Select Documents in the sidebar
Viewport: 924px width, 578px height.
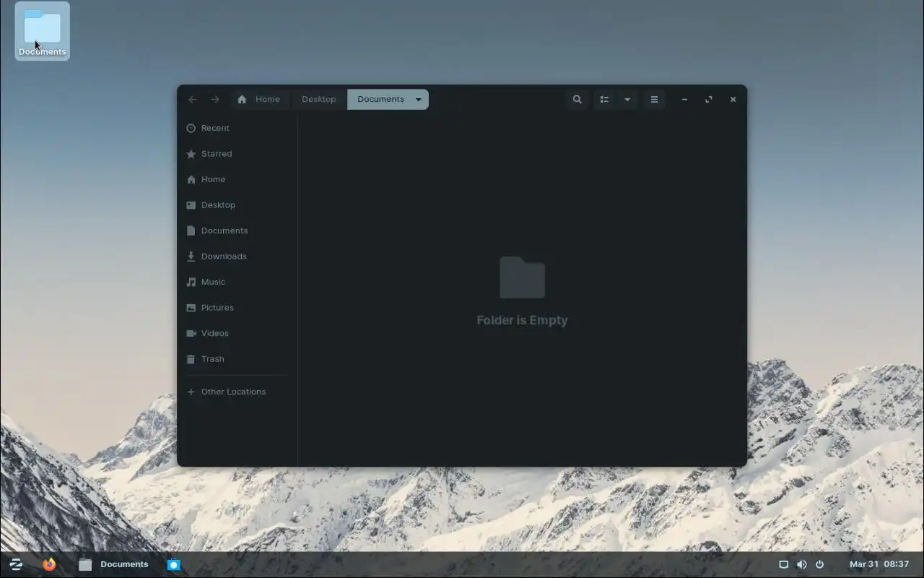click(x=237, y=230)
